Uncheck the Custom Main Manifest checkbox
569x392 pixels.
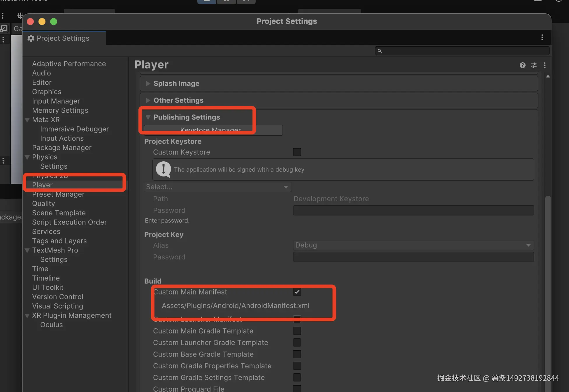[x=297, y=292]
